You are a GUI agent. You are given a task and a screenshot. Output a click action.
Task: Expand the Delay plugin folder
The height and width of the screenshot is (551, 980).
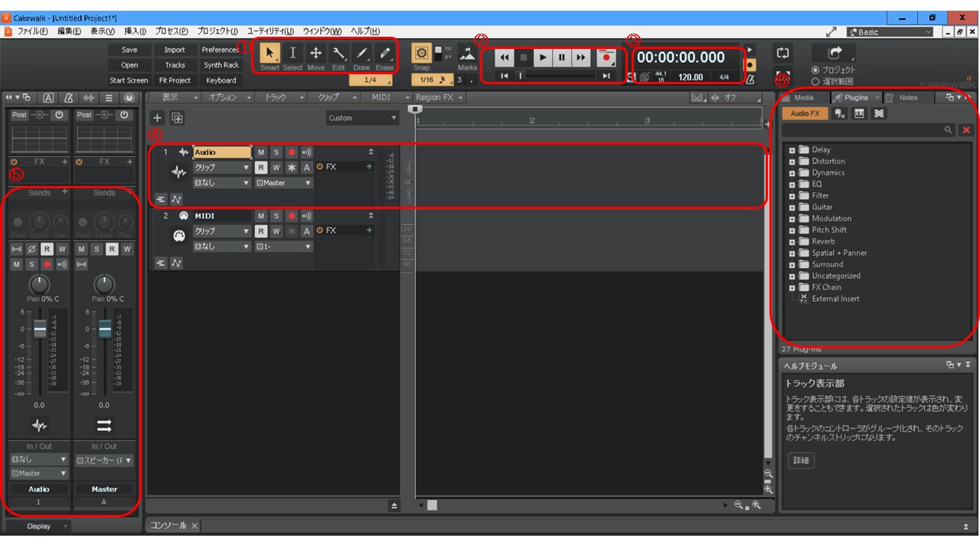[792, 150]
